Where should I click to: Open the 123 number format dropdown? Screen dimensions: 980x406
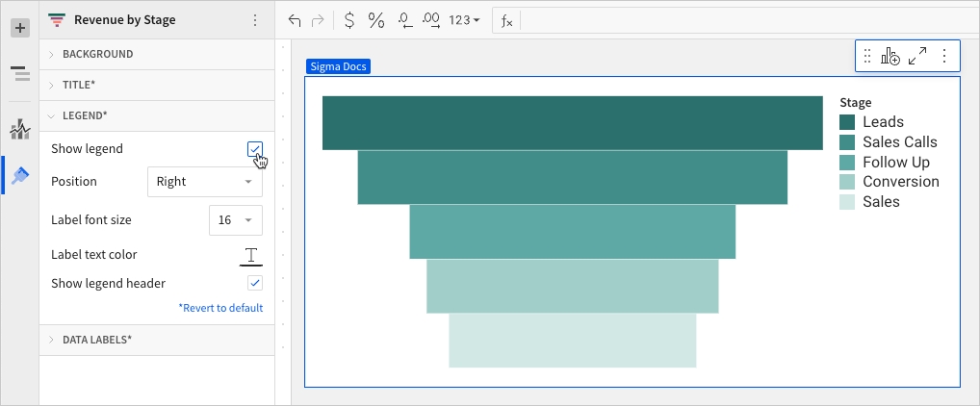point(464,20)
